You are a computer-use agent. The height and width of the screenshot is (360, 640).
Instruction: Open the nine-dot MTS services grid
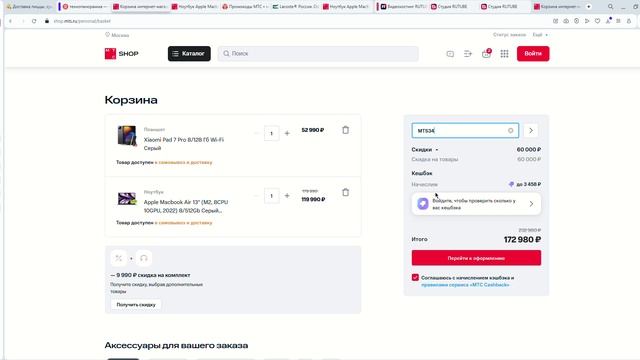[504, 54]
